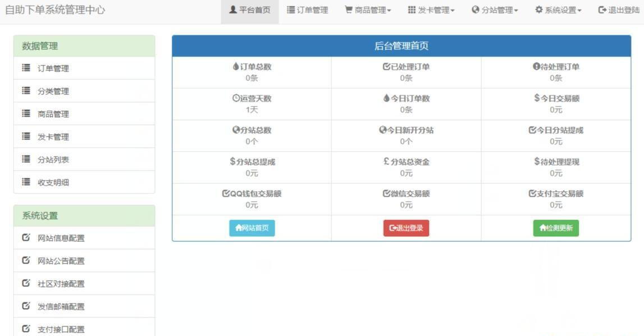The height and width of the screenshot is (336, 644).
Task: Click edit icon next to 支付接口配置
Action: tap(26, 328)
